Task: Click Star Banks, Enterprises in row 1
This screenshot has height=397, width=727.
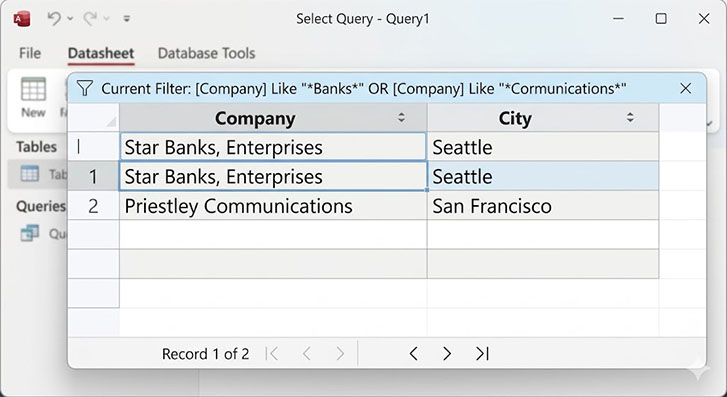Action: tap(273, 176)
